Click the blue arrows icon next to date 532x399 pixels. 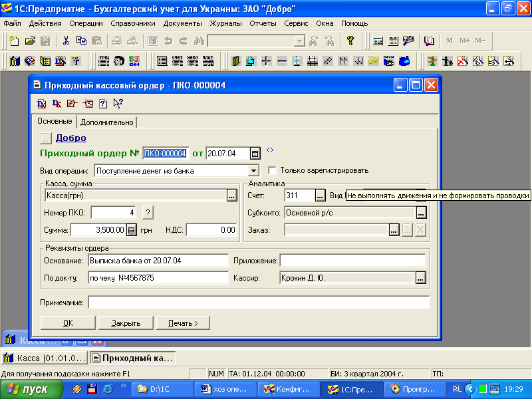click(270, 150)
